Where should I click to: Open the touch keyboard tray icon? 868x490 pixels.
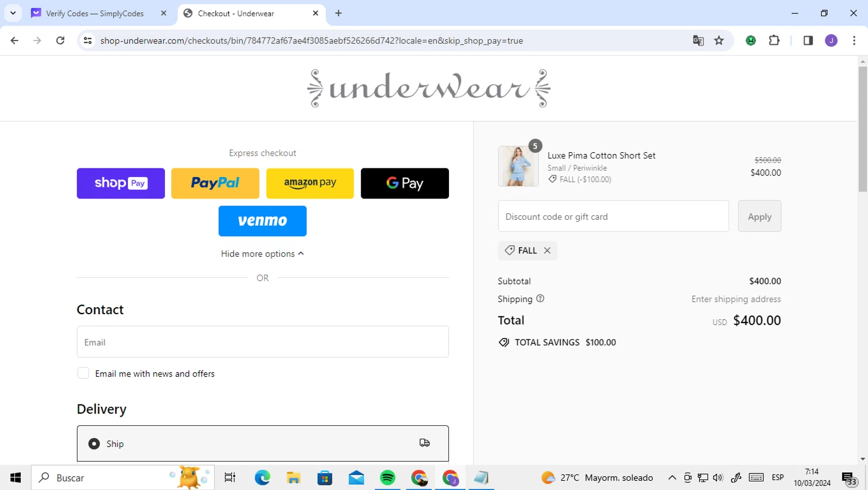[x=756, y=477]
